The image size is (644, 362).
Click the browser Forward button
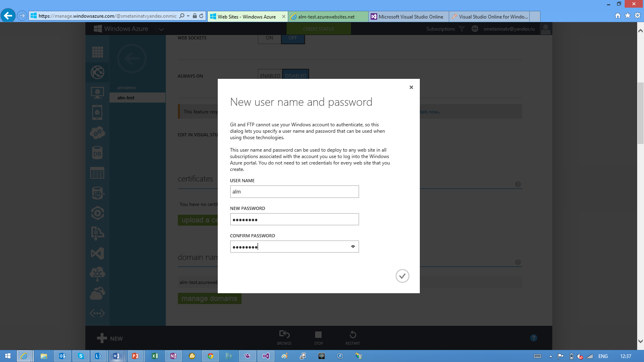[22, 16]
